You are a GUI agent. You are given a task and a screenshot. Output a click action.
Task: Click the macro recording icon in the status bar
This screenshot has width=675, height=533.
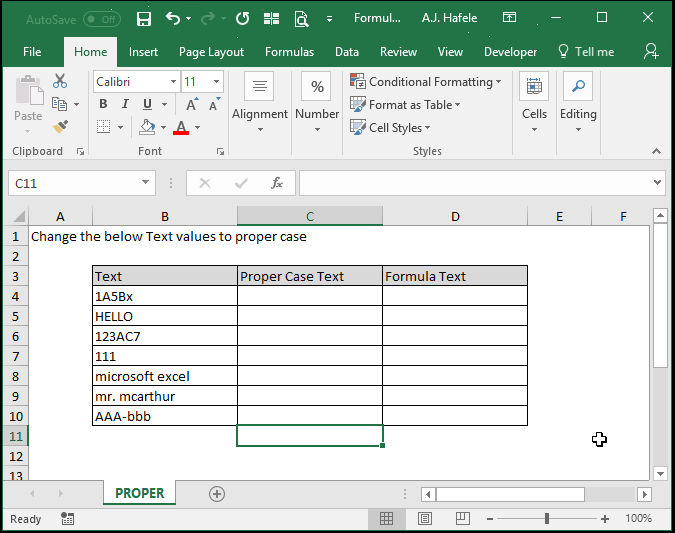click(67, 519)
